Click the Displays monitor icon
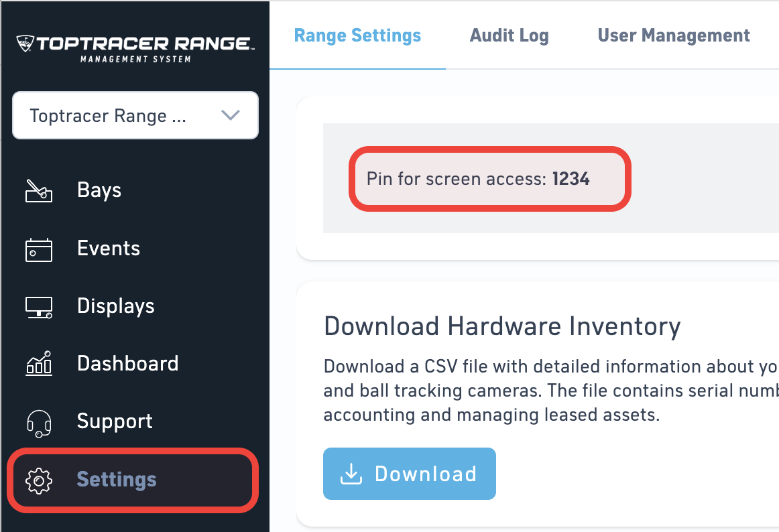The height and width of the screenshot is (532, 779). [39, 307]
